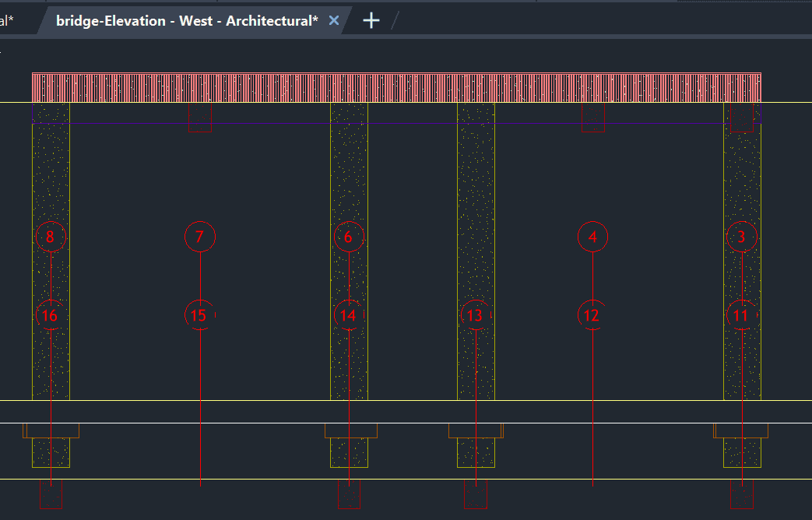Click grid bubble number 14
This screenshot has height=520, width=812.
[349, 315]
